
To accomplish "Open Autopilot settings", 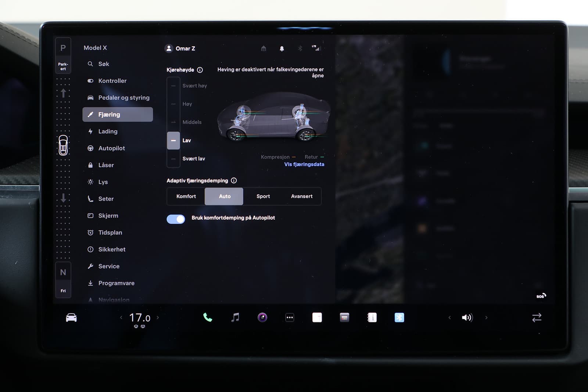I will click(x=118, y=148).
